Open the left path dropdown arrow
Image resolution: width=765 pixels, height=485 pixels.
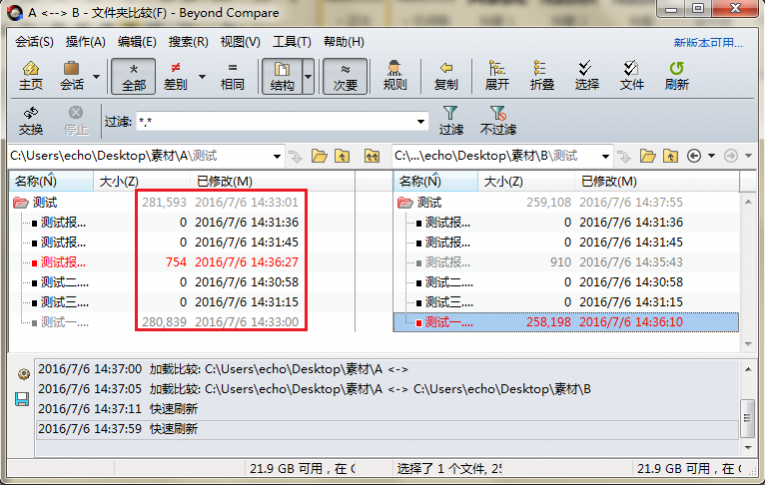[277, 157]
